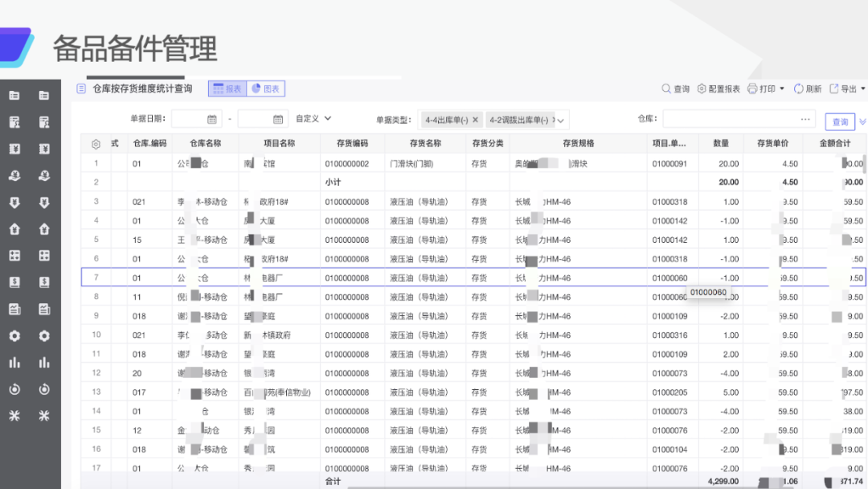Click the column settings gear in table header
Screen dimensions: 868x489
pyautogui.click(x=96, y=144)
